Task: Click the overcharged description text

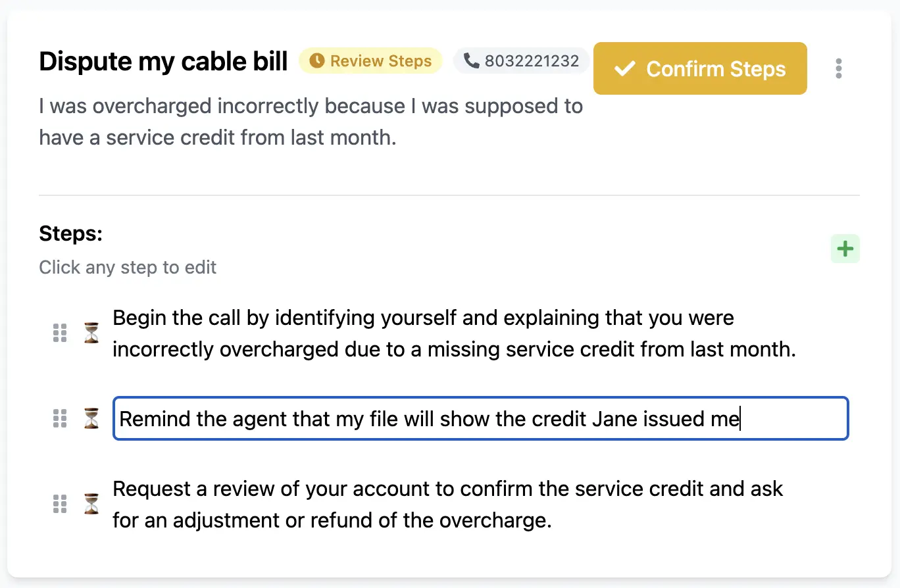Action: pyautogui.click(x=311, y=122)
